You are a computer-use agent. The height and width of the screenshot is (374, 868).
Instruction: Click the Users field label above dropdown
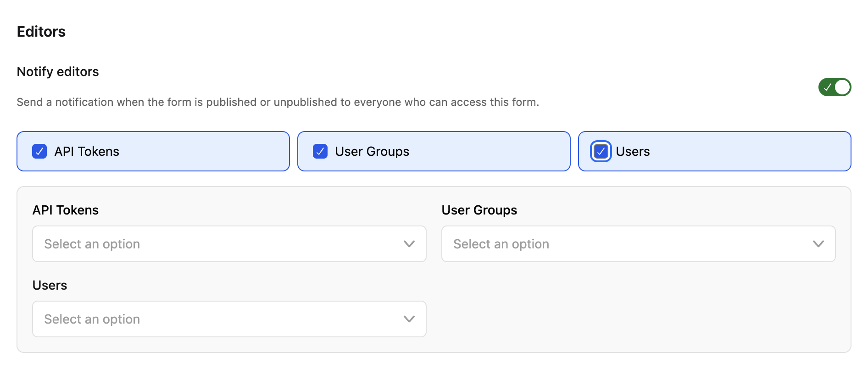(50, 285)
